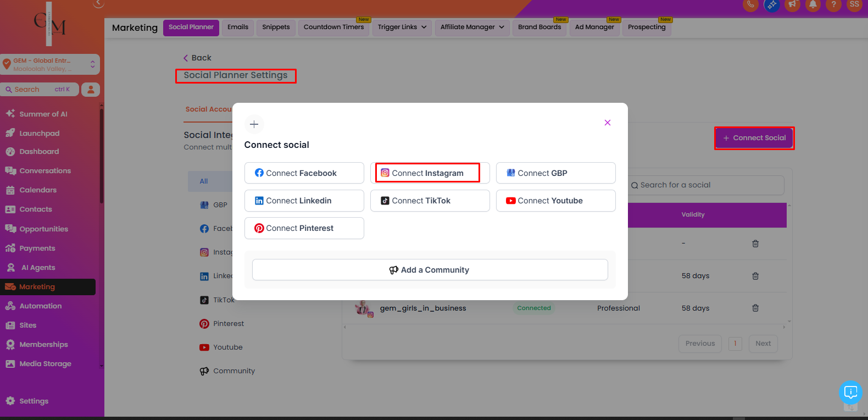Select Marketing in sidebar

click(x=48, y=287)
